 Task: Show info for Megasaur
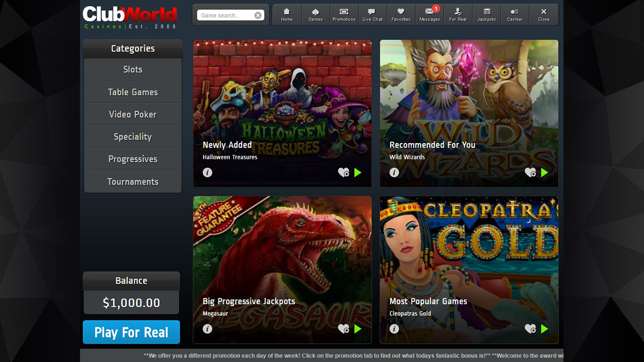(208, 329)
